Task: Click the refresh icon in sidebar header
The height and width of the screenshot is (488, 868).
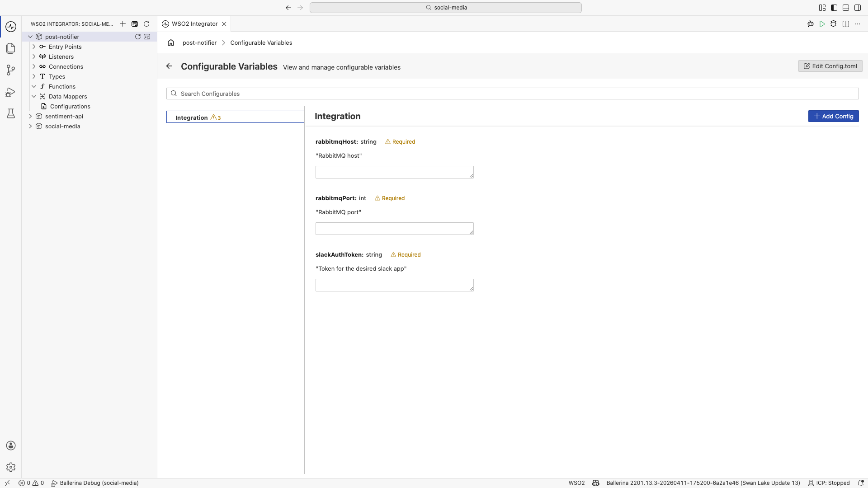Action: [x=146, y=24]
